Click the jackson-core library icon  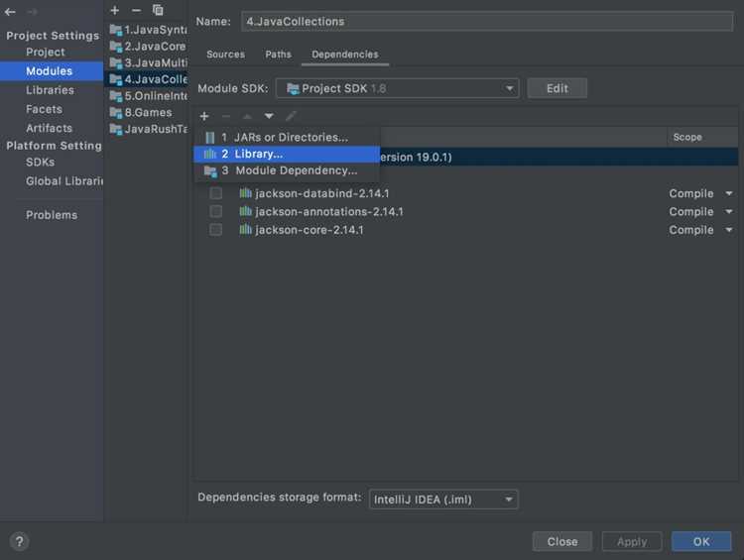pos(245,230)
